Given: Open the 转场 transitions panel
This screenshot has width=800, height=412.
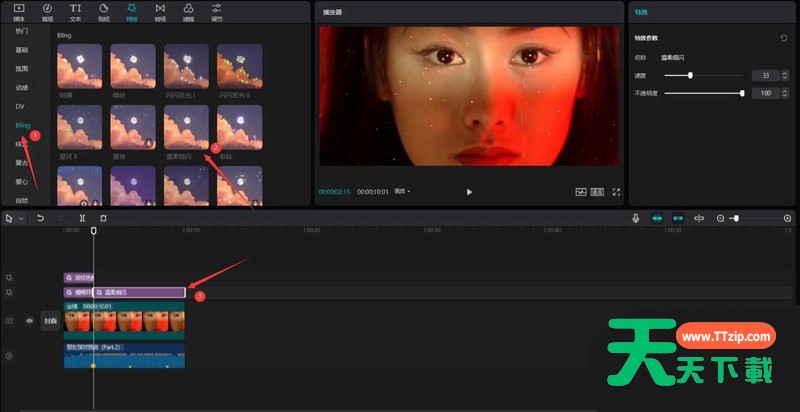Looking at the screenshot, I should [161, 11].
